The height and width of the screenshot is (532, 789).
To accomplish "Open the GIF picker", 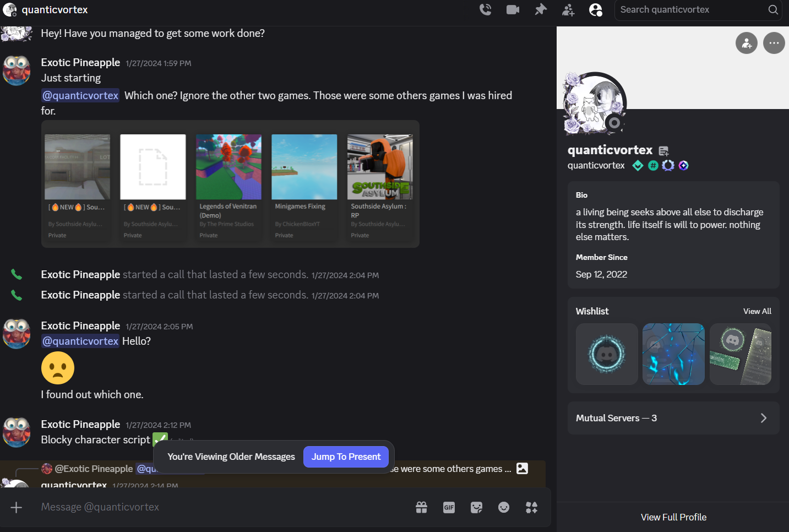I will [449, 507].
